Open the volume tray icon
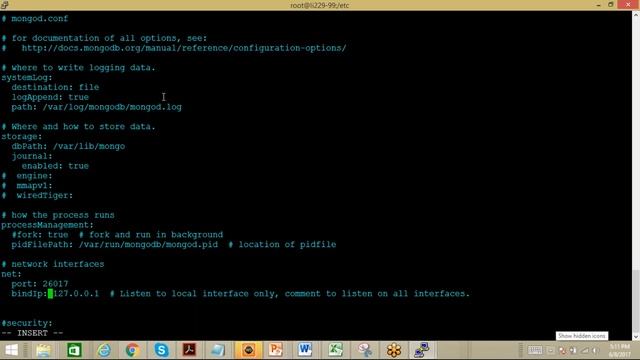640x360 pixels. [x=596, y=350]
